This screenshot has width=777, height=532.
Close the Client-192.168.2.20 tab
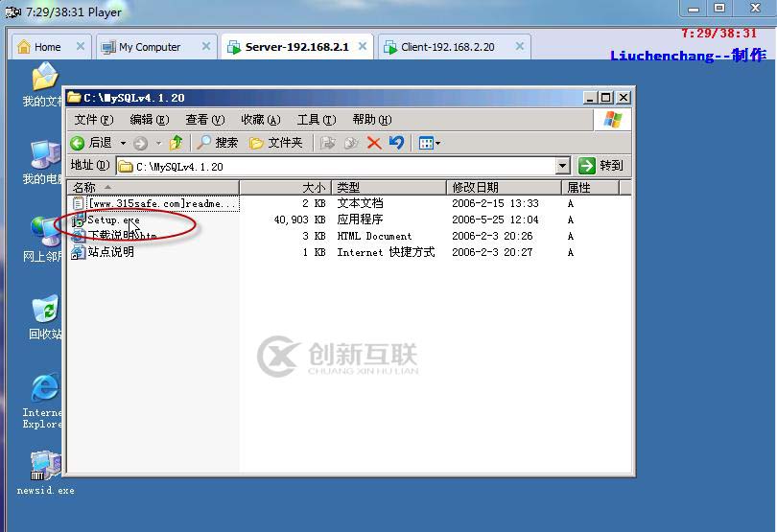click(520, 46)
